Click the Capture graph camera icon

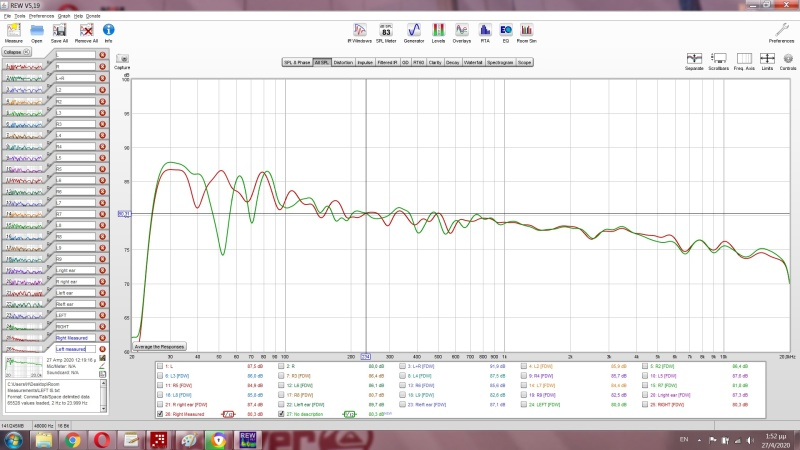[x=122, y=60]
